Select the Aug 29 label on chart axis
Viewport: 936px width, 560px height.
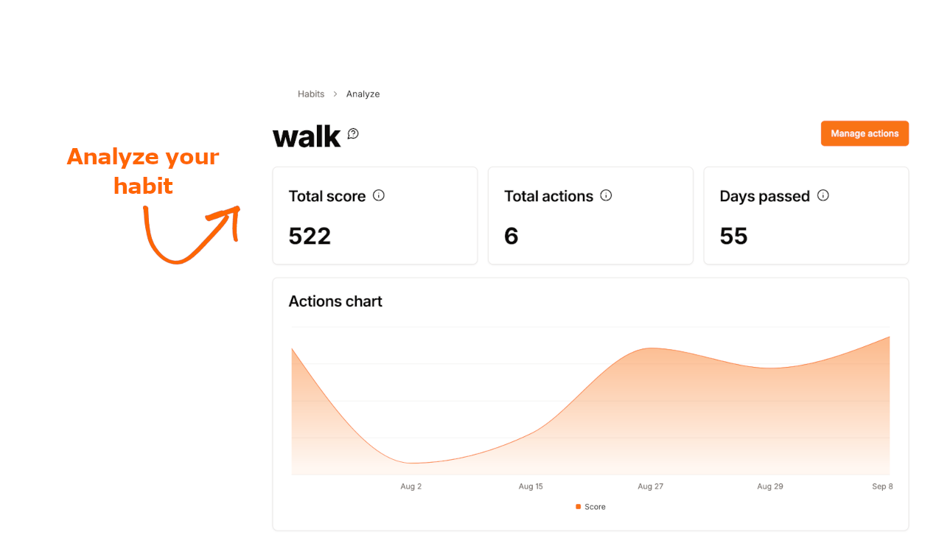pos(769,486)
